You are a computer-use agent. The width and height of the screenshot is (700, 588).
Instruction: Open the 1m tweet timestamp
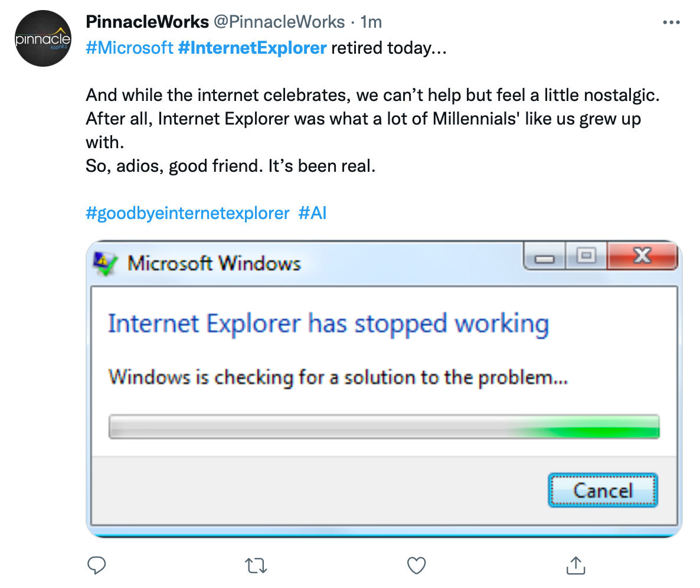(371, 22)
